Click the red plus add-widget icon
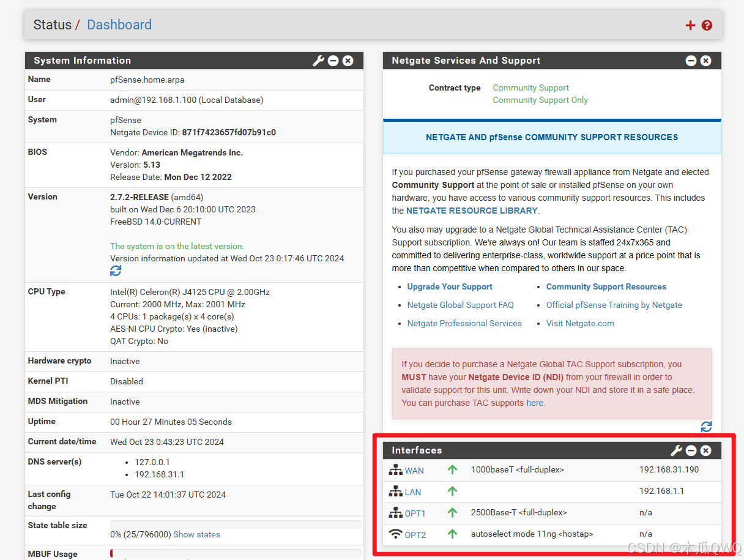 tap(690, 25)
